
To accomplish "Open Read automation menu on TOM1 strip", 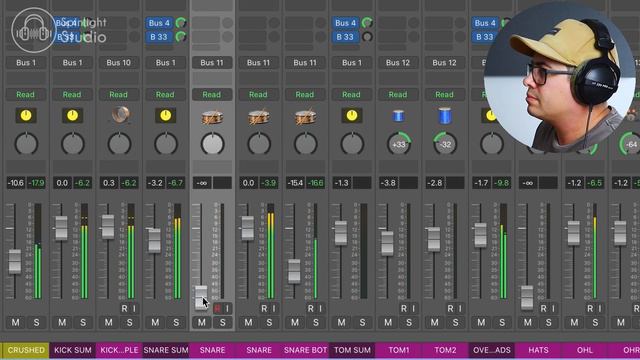I will (x=398, y=95).
